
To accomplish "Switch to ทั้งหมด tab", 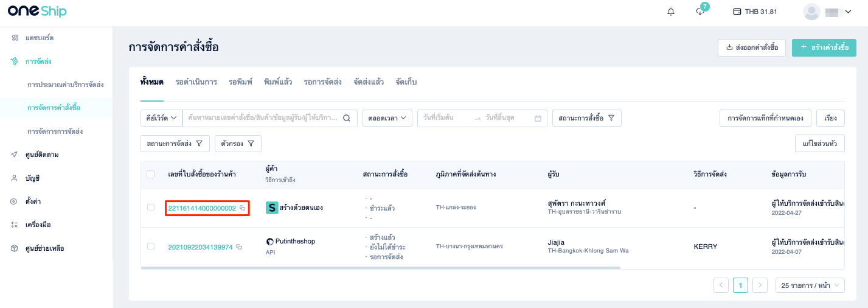I will tap(151, 82).
